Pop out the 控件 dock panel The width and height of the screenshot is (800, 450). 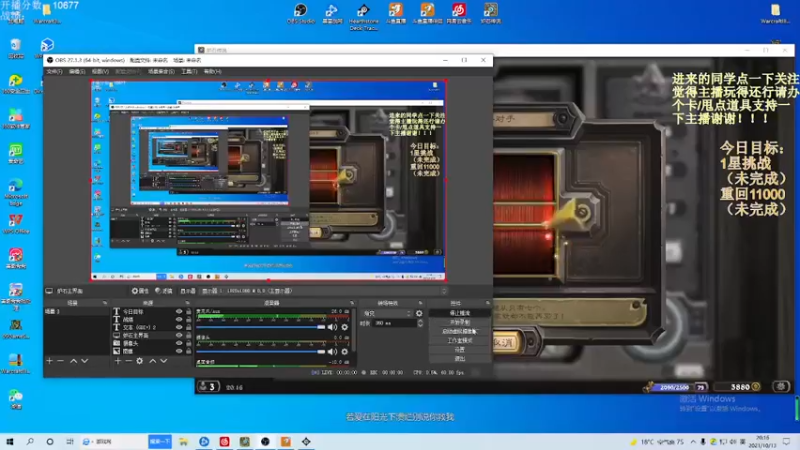[487, 303]
